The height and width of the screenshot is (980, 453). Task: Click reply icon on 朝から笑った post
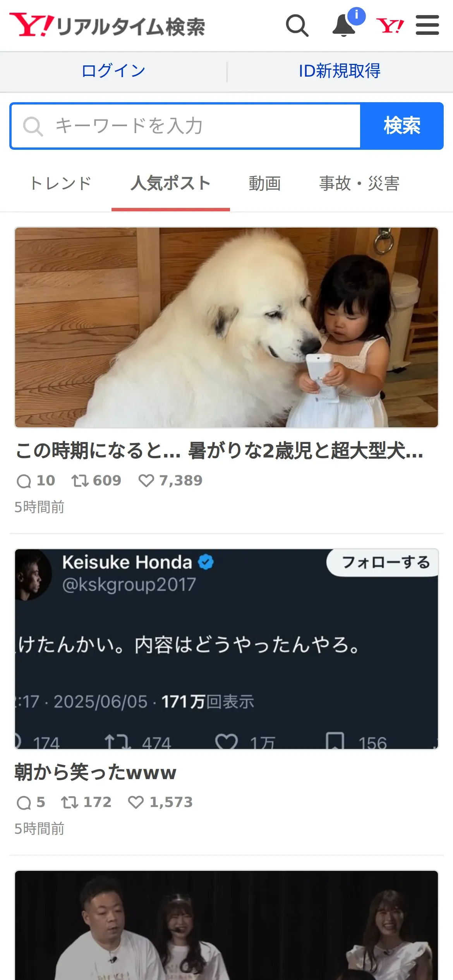click(x=24, y=803)
